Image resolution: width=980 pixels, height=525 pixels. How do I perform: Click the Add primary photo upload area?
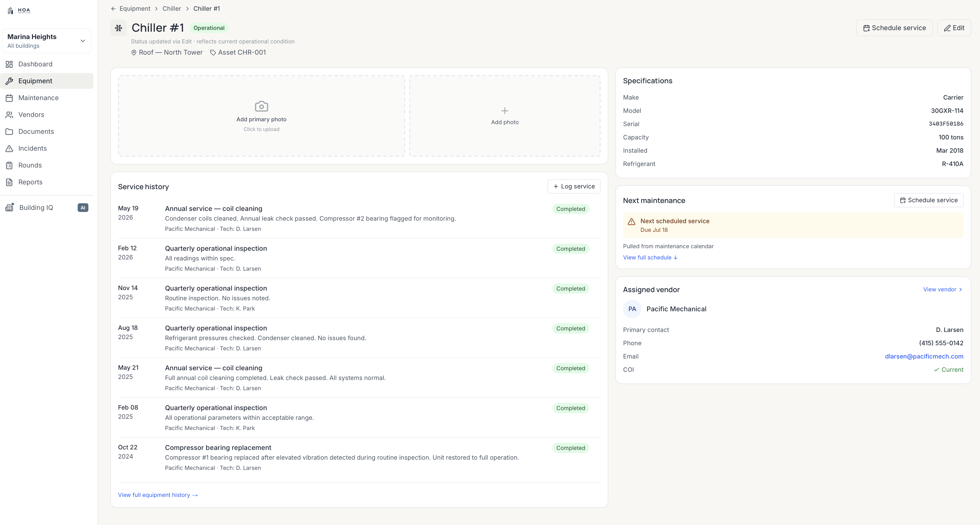261,116
